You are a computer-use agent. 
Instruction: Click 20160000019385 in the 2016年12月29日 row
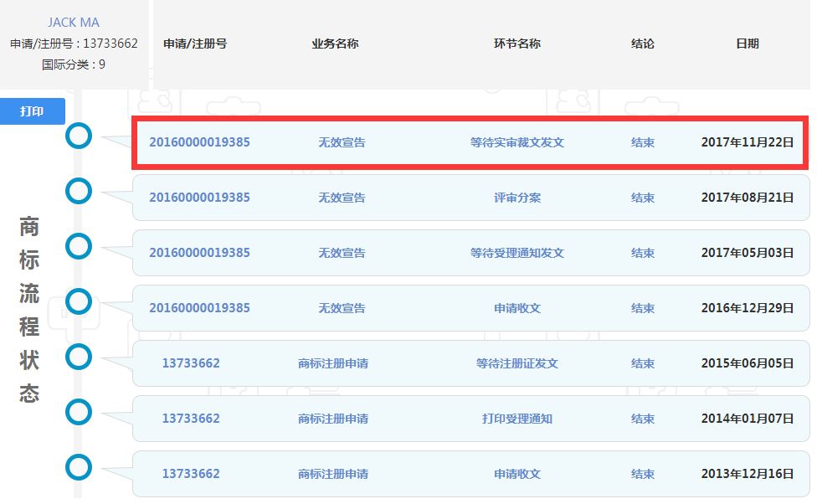199,308
